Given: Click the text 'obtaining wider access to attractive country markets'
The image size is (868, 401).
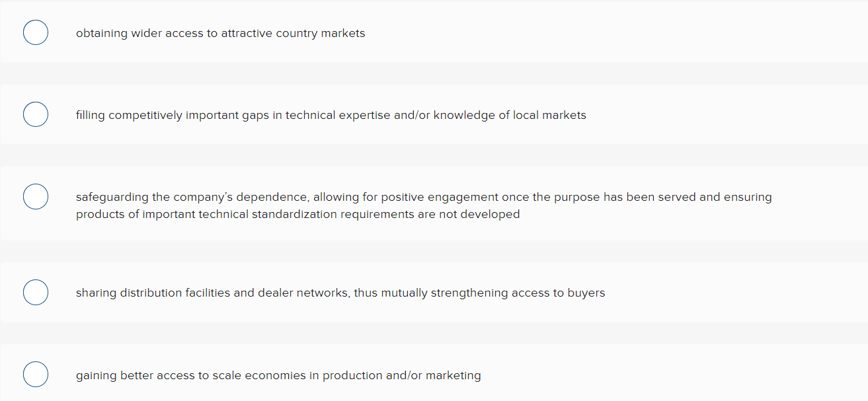Looking at the screenshot, I should (220, 33).
